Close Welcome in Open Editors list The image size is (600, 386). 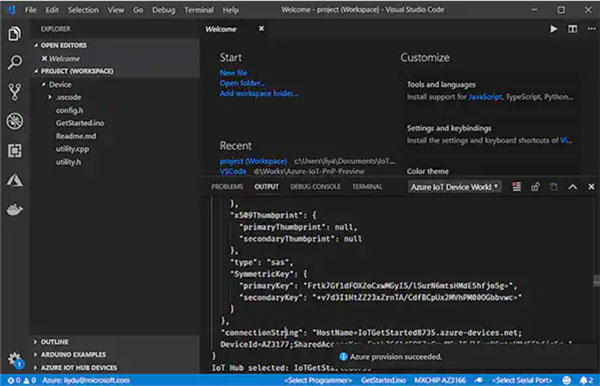click(x=44, y=59)
